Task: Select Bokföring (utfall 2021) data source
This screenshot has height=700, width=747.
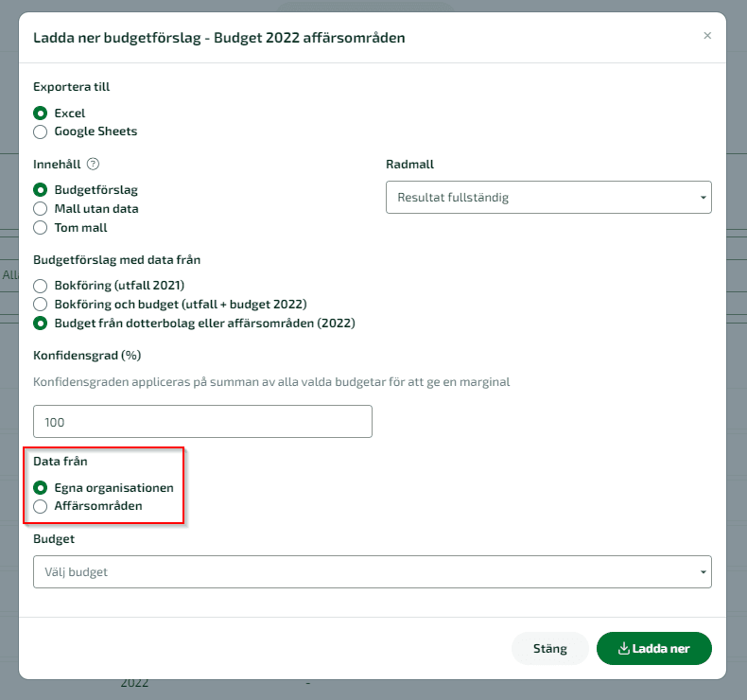Action: coord(41,286)
